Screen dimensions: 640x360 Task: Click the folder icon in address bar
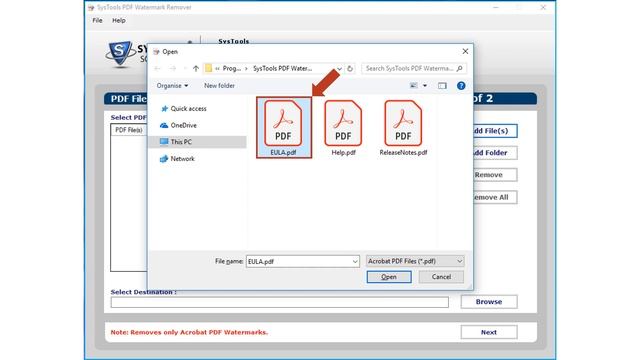(209, 69)
